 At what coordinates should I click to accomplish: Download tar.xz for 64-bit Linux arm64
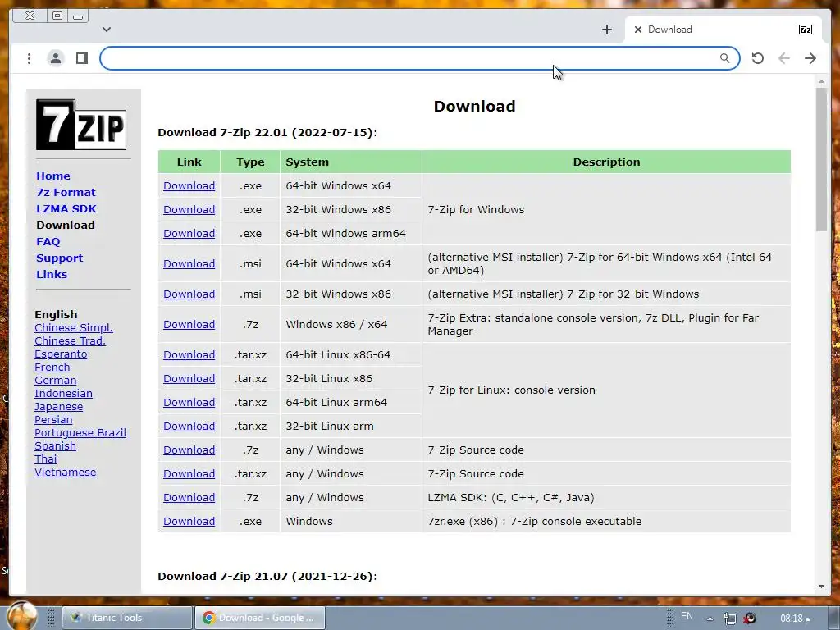click(189, 402)
